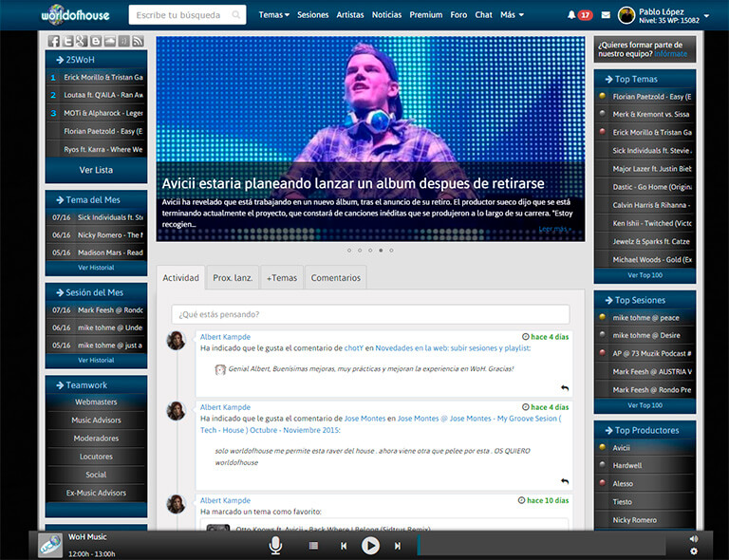Click the volume speaker icon
This screenshot has height=560, width=729.
point(694,538)
